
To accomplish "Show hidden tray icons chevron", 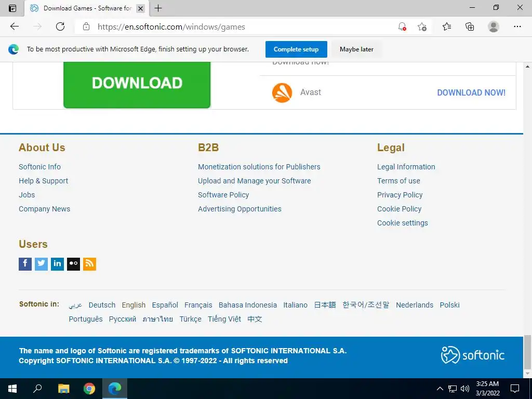I will 440,389.
